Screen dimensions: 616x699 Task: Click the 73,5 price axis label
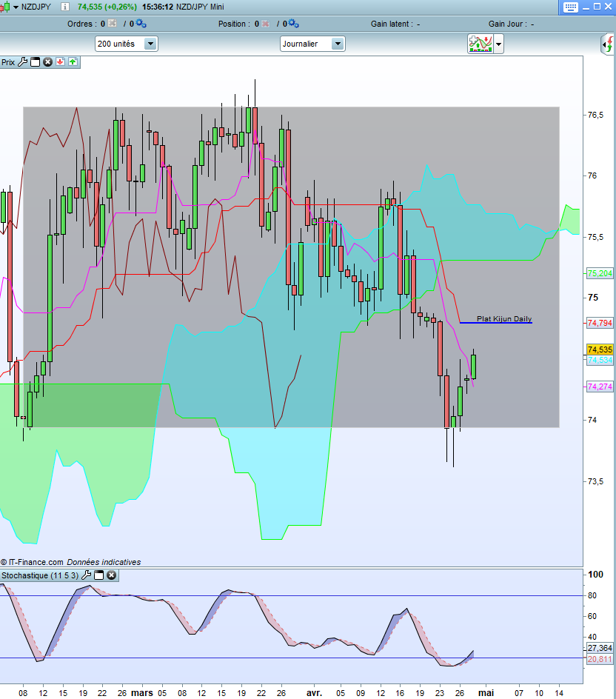click(x=595, y=481)
